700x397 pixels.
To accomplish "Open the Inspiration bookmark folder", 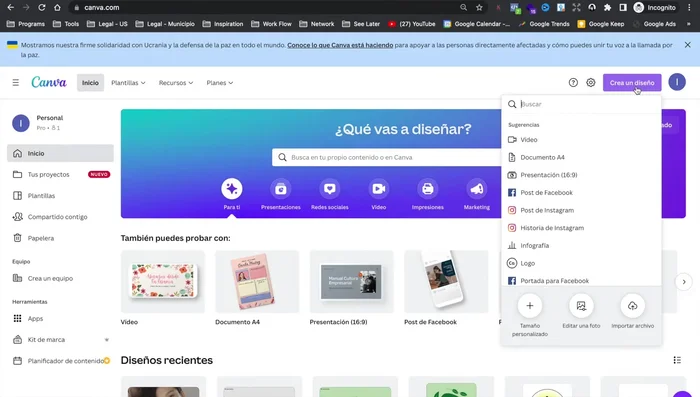I will click(x=223, y=24).
